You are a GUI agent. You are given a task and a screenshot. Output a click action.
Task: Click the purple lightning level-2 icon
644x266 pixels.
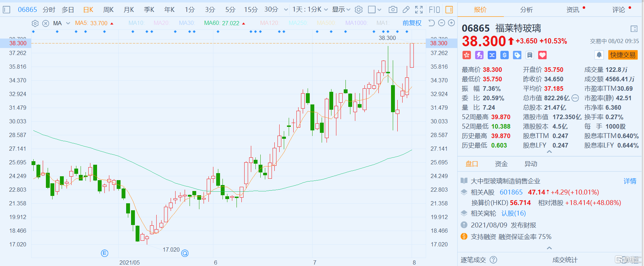pos(479,55)
